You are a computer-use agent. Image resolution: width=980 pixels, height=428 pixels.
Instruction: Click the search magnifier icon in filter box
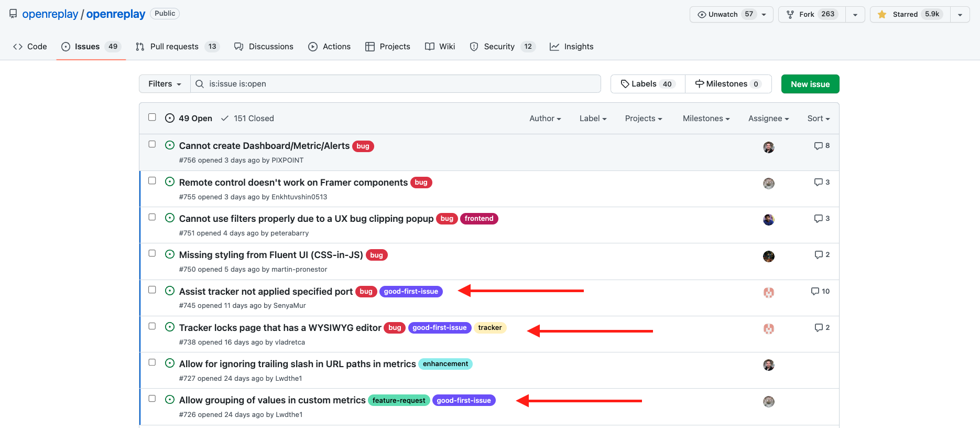click(200, 84)
